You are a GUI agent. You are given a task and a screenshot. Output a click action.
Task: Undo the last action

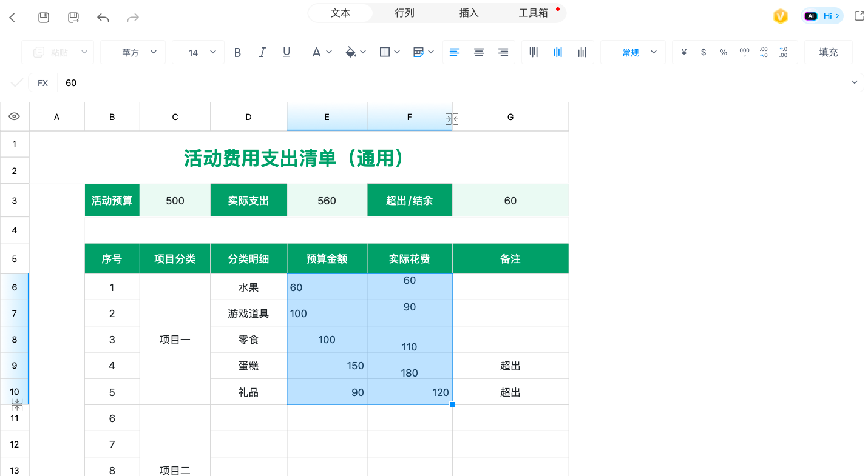(103, 18)
